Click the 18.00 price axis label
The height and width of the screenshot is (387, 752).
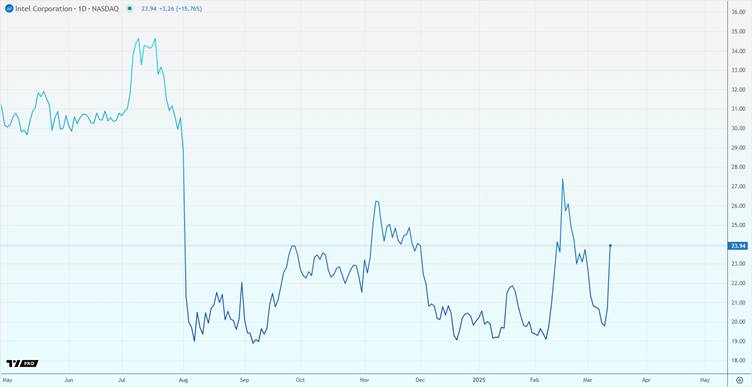click(738, 360)
